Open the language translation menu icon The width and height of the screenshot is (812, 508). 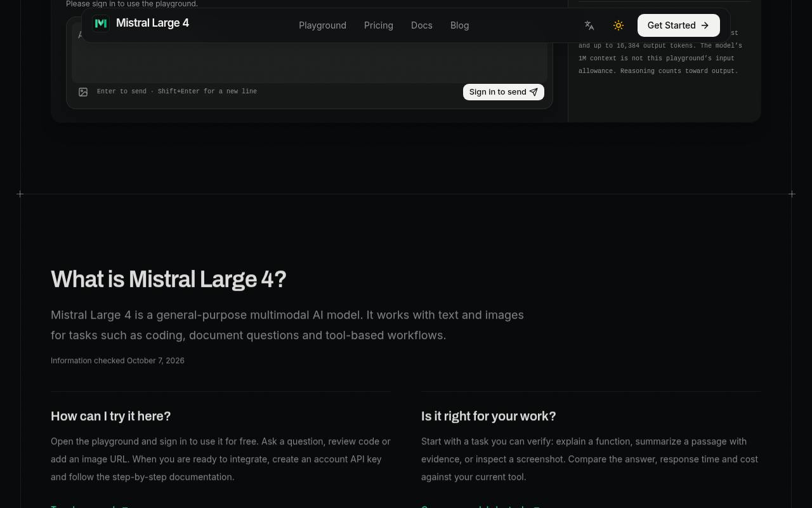(x=589, y=25)
